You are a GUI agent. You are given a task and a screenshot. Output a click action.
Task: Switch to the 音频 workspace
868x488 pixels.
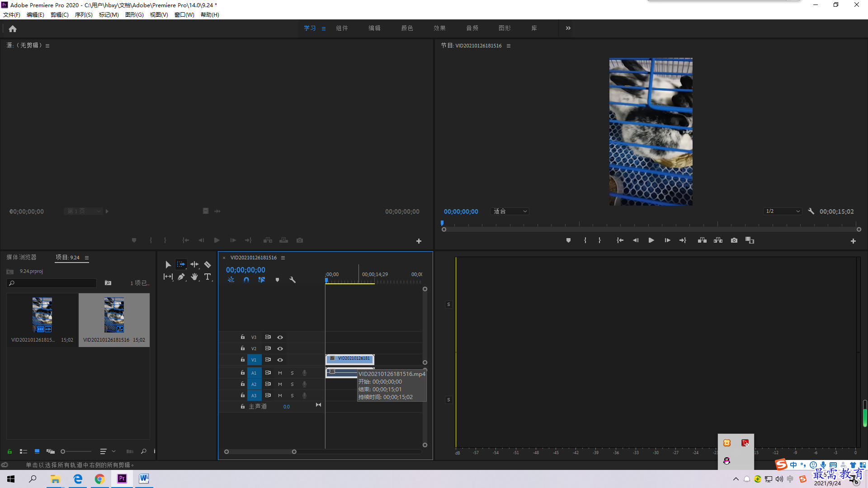472,28
